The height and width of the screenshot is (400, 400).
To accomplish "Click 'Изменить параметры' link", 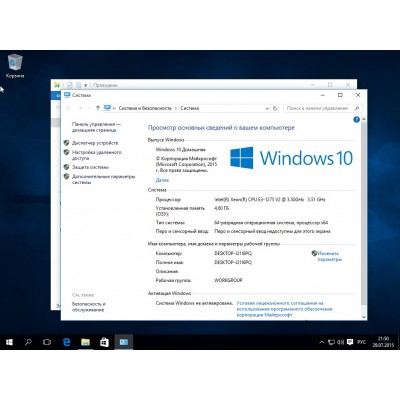I will pos(330,256).
